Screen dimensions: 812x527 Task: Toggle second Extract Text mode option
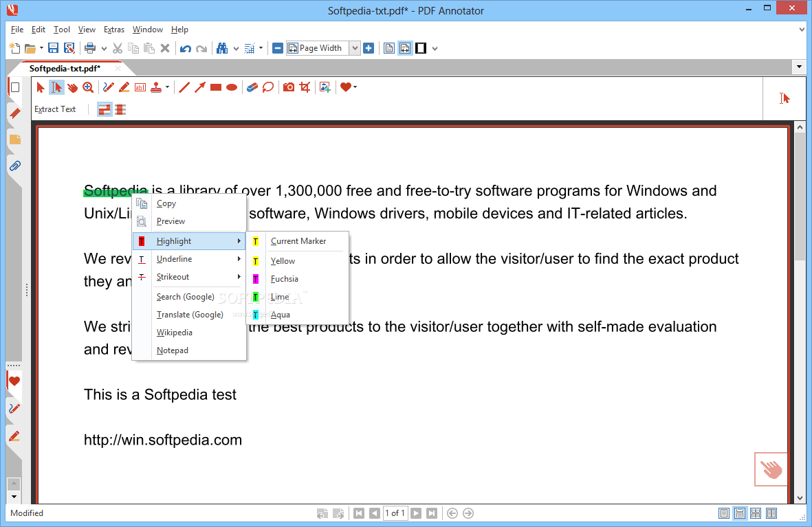(120, 109)
